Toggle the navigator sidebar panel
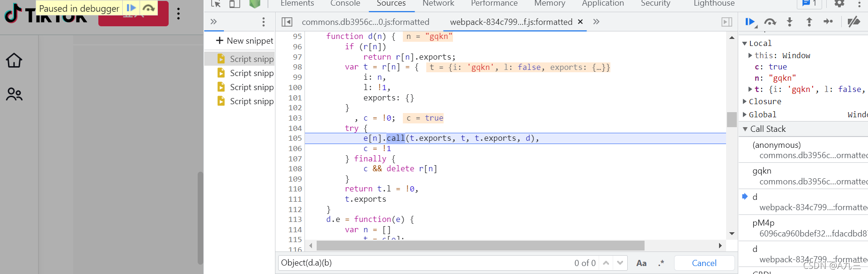This screenshot has width=868, height=274. pyautogui.click(x=287, y=22)
